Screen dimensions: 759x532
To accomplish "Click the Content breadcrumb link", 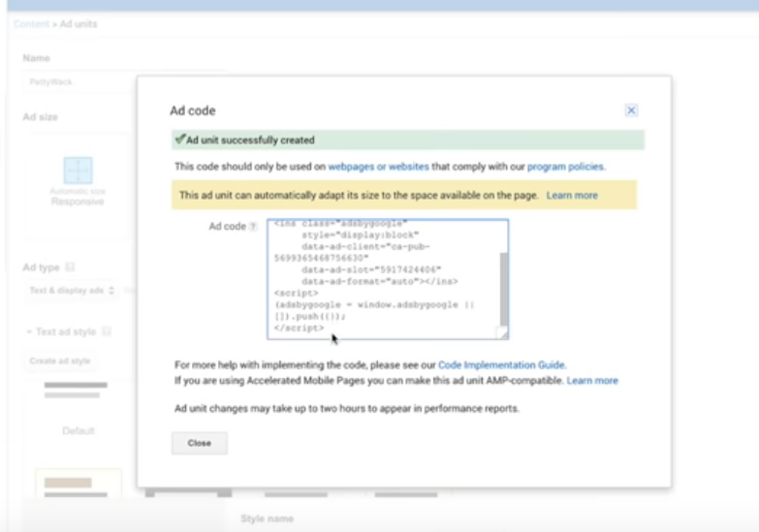I will point(31,23).
